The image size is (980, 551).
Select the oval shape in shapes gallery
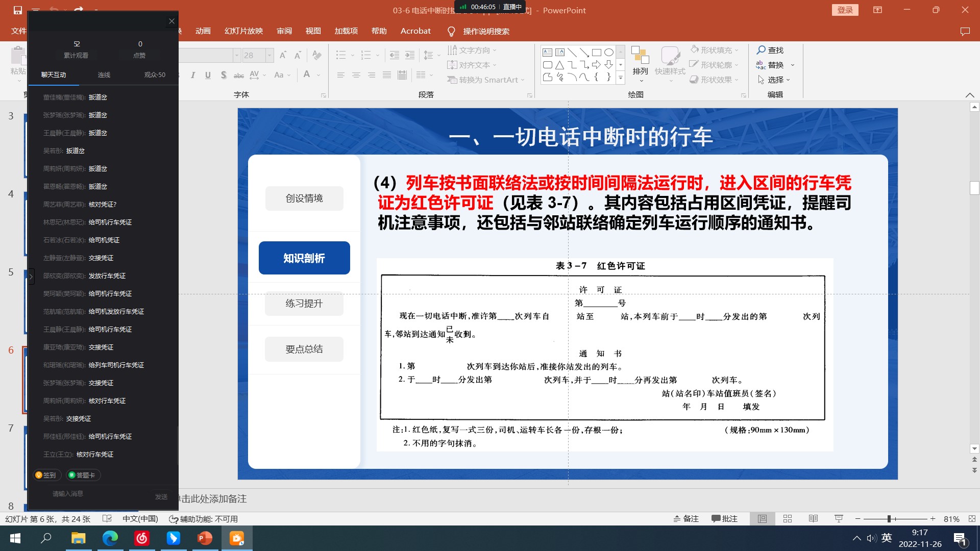609,52
